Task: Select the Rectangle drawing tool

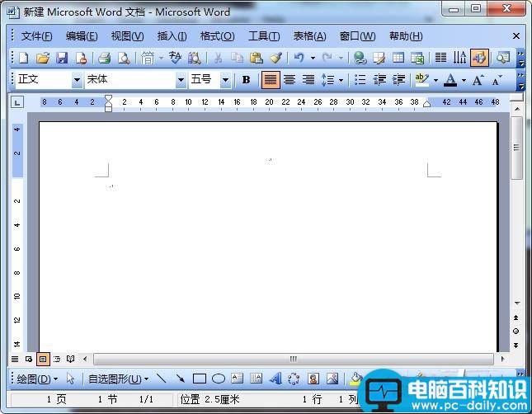Action: (x=199, y=379)
